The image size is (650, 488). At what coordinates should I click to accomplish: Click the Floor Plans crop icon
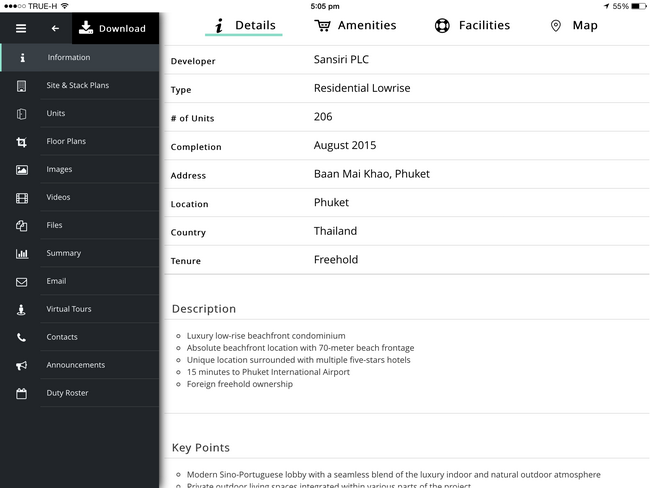pyautogui.click(x=22, y=142)
